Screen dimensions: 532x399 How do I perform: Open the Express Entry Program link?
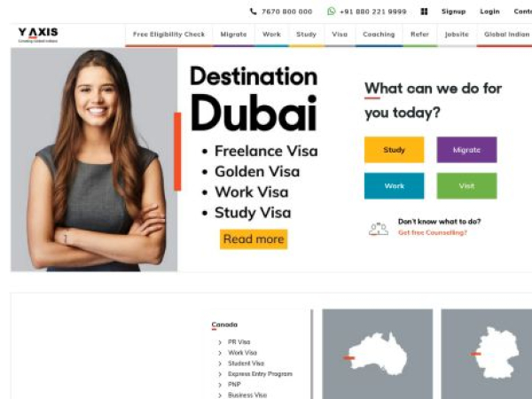260,374
